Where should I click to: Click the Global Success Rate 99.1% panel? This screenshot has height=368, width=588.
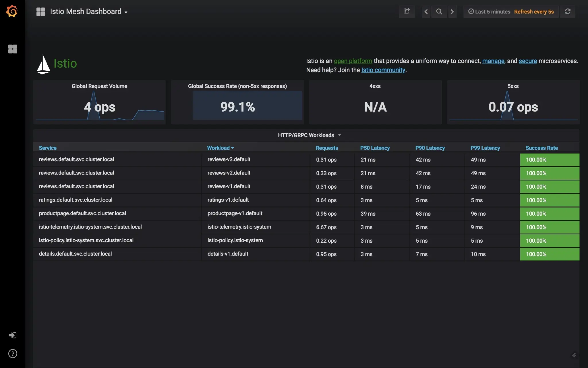pyautogui.click(x=237, y=106)
